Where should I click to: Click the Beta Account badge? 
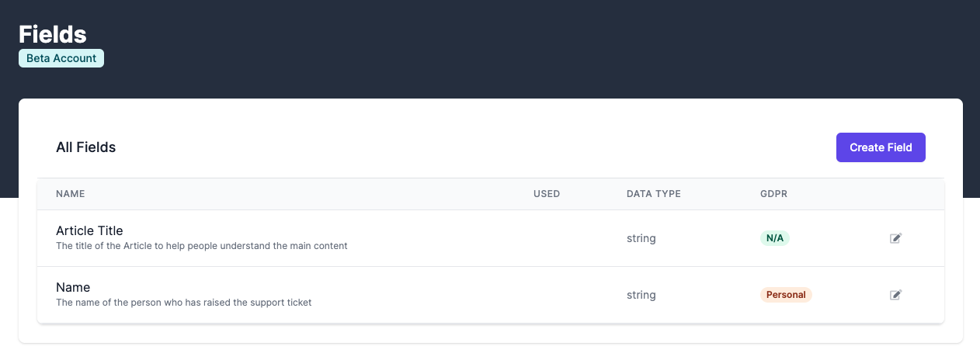coord(61,58)
